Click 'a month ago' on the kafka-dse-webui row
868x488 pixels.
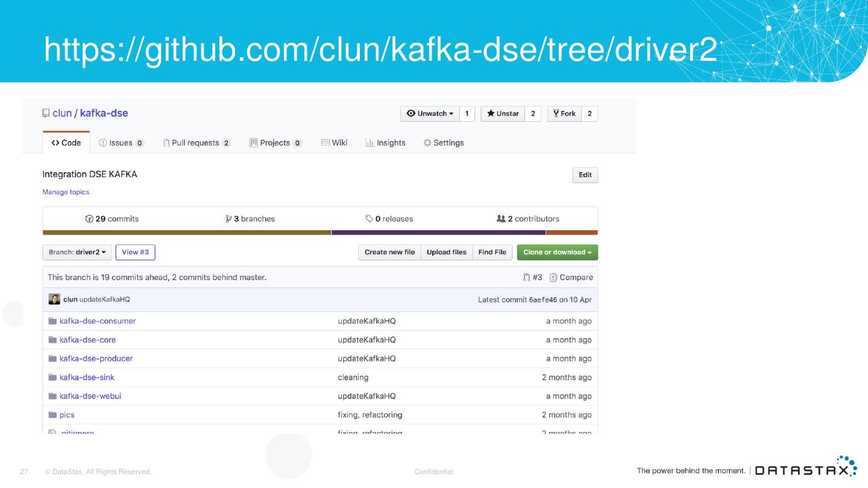(569, 396)
